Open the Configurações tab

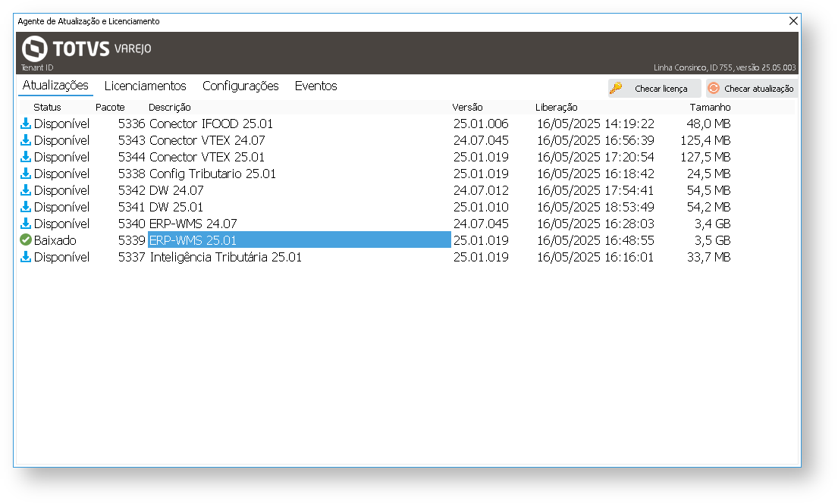click(x=240, y=86)
